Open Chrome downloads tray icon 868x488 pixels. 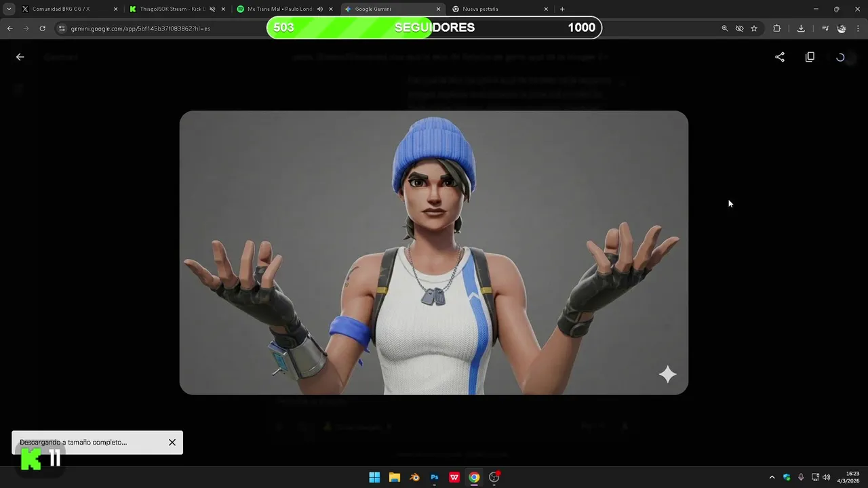(801, 28)
